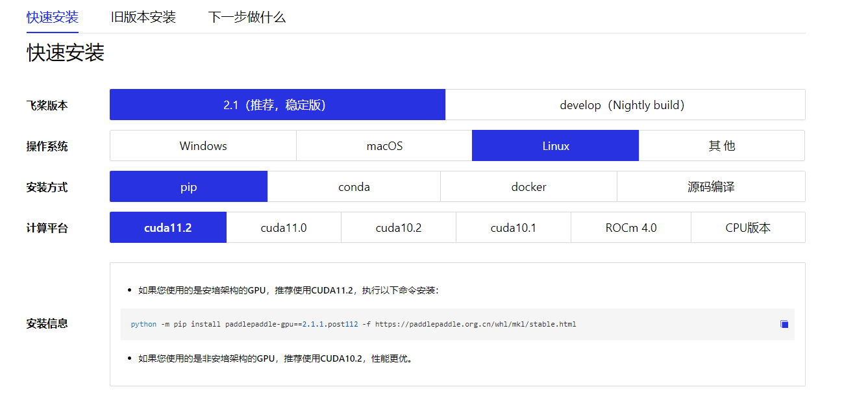Select cuda11.2 compute platform
This screenshot has width=868, height=413.
tap(167, 227)
